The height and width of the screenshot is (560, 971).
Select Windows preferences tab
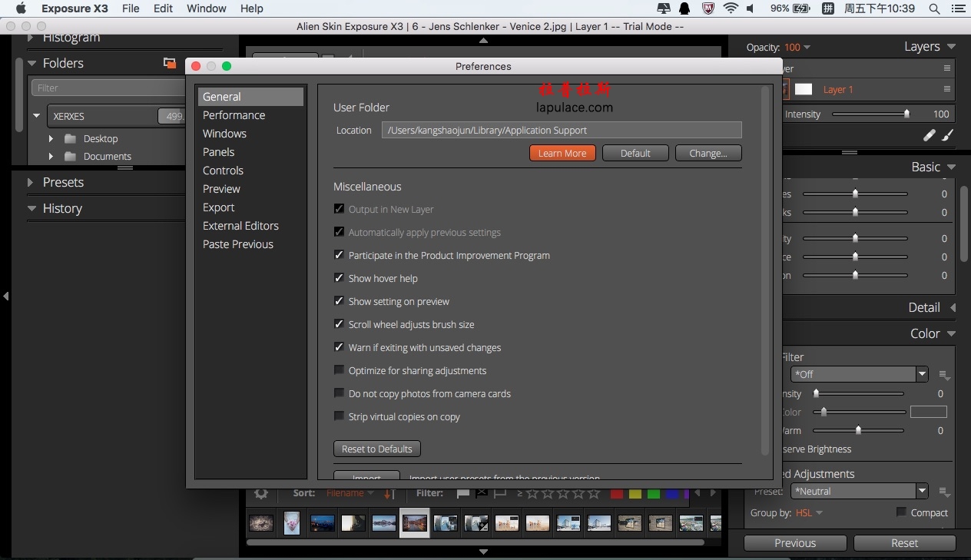point(224,134)
